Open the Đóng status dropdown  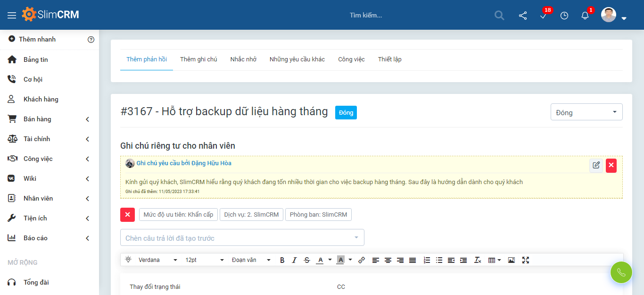[x=586, y=112]
